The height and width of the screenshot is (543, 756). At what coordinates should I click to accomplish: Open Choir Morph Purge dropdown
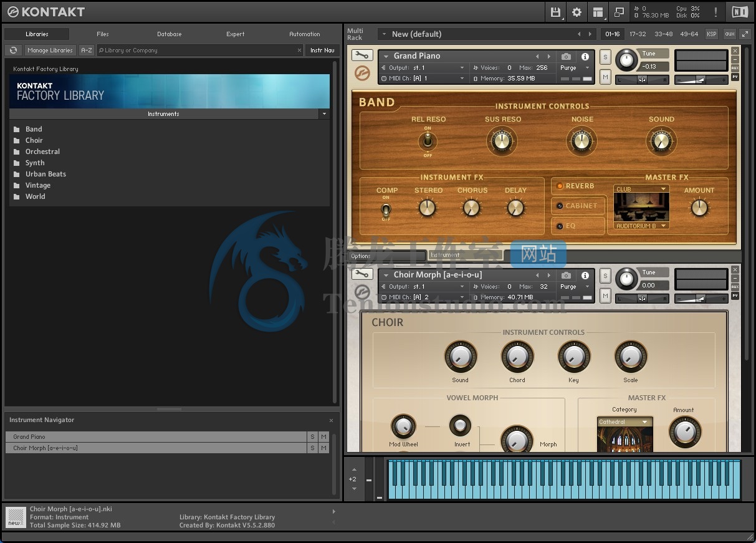pos(574,287)
